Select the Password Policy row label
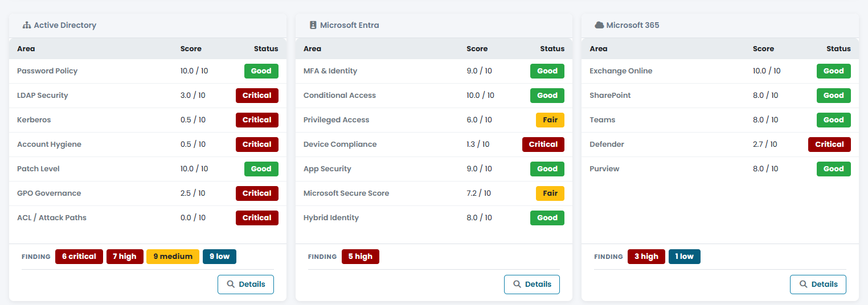 (x=47, y=71)
